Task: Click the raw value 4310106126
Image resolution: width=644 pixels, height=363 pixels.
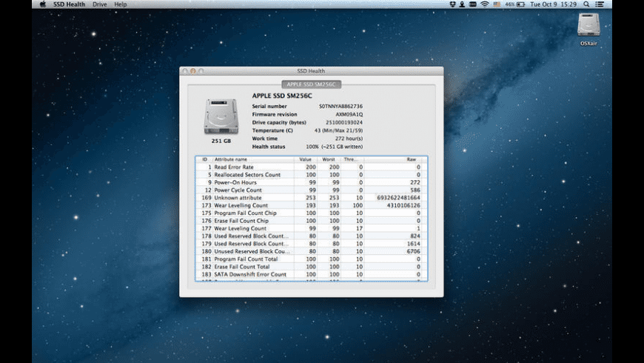Action: (x=403, y=205)
